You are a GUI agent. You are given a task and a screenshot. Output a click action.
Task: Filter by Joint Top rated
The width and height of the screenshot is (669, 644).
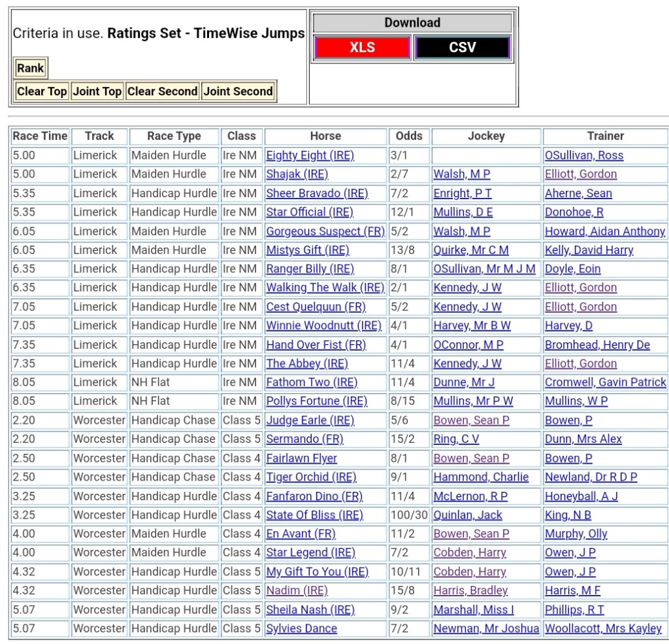coord(97,91)
